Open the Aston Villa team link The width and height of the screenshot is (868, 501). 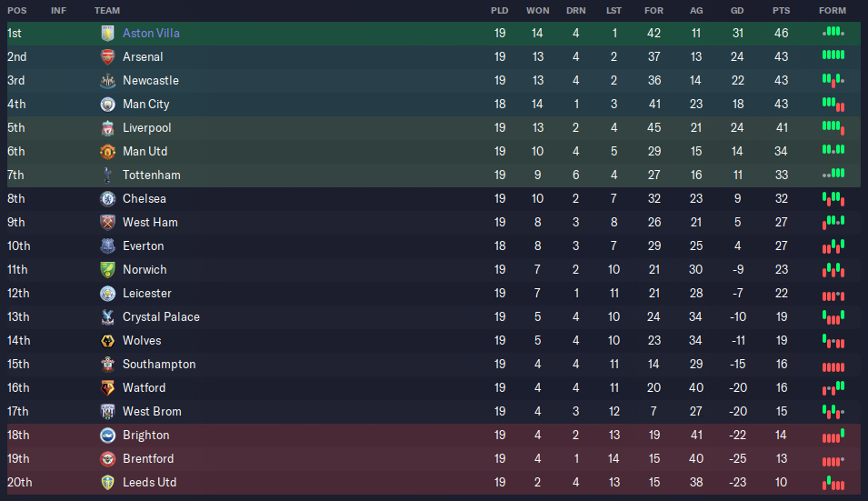tap(151, 34)
